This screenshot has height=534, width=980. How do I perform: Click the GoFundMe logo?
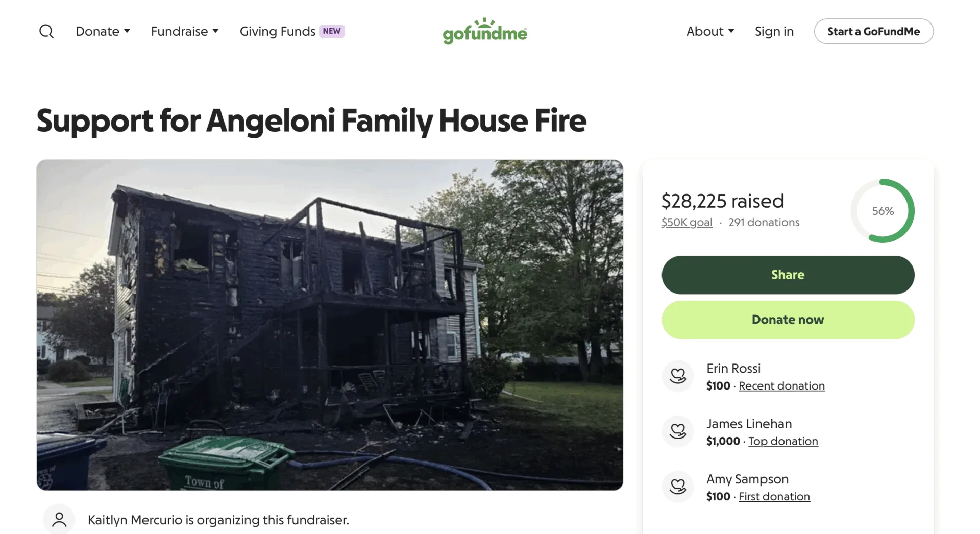click(484, 32)
